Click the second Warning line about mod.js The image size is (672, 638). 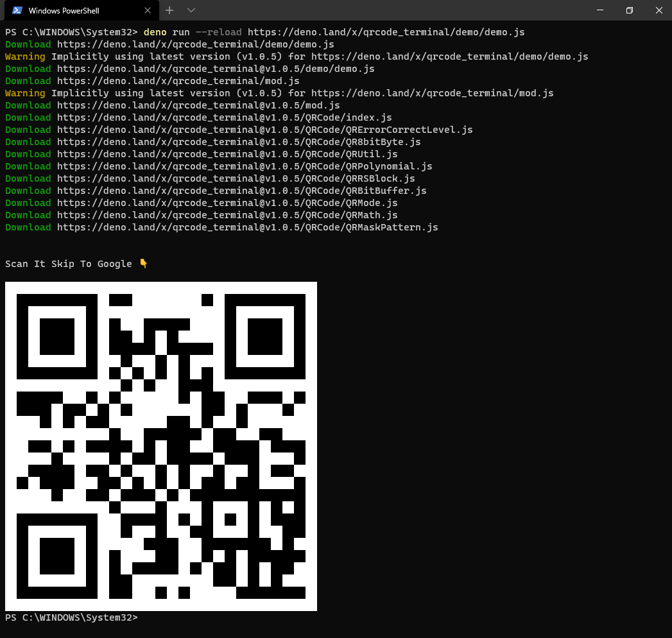point(279,93)
